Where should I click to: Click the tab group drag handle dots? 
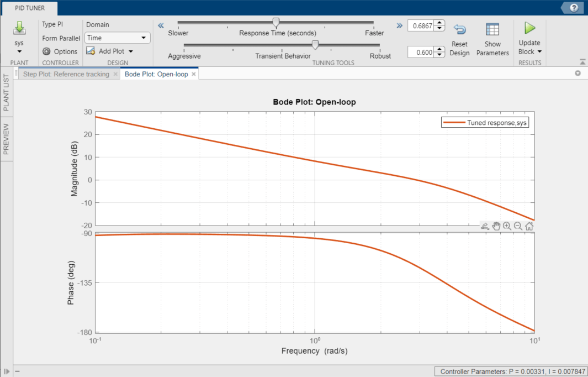pos(16,74)
